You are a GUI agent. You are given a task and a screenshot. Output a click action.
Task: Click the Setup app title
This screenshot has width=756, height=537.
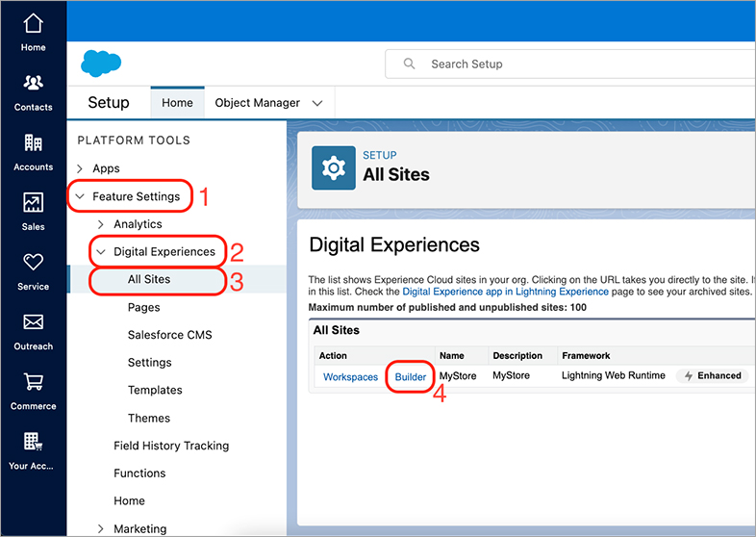(109, 103)
